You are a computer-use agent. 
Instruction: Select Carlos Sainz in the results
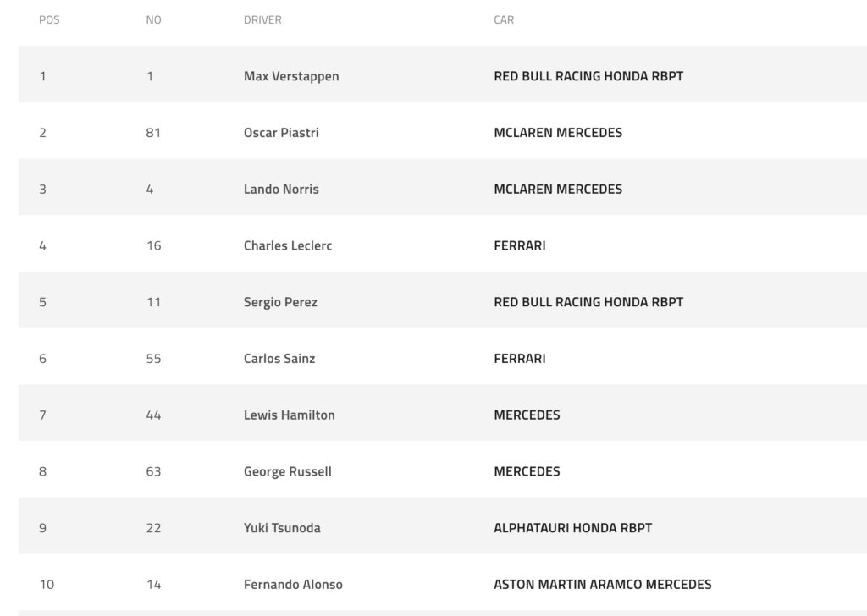pos(279,359)
